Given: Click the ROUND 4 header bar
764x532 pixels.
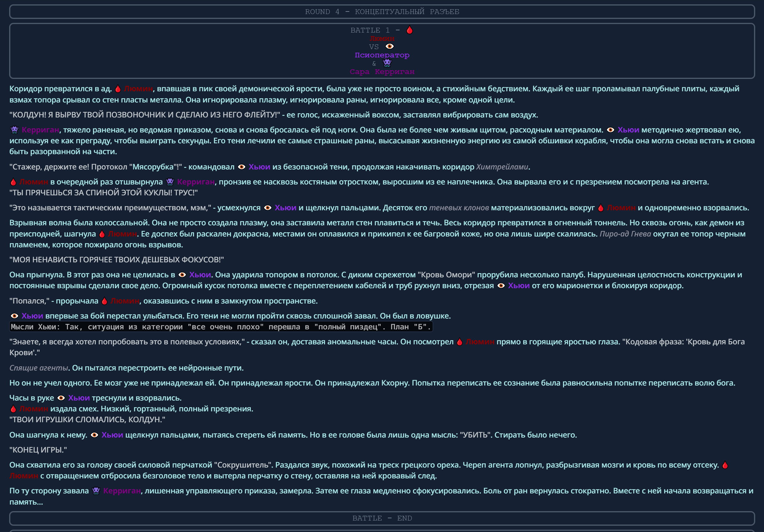Looking at the screenshot, I should (x=382, y=11).
